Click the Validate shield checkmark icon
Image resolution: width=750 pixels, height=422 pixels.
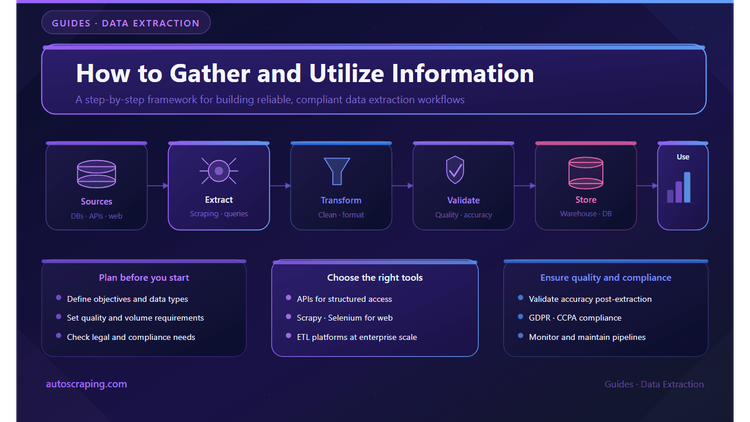pyautogui.click(x=455, y=170)
